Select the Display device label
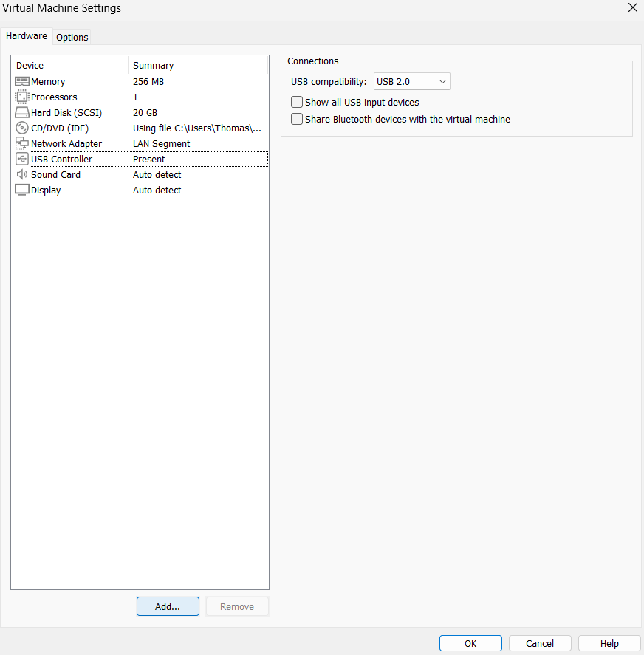 [46, 190]
